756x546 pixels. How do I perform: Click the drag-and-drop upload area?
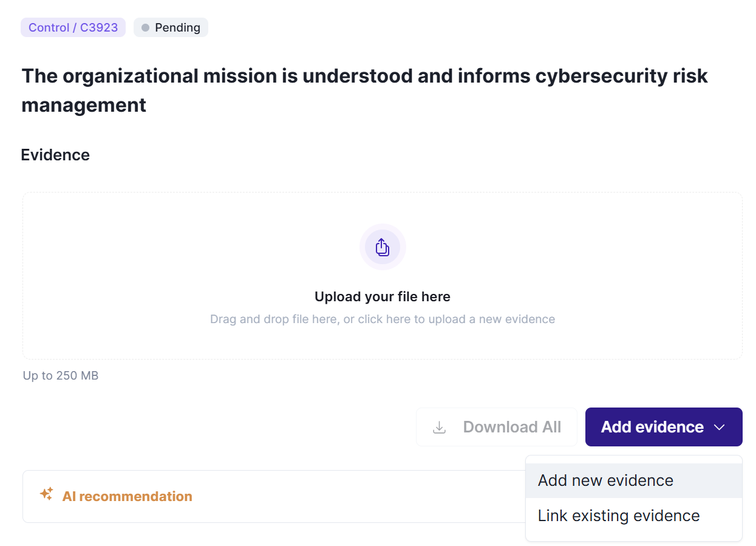tap(383, 276)
